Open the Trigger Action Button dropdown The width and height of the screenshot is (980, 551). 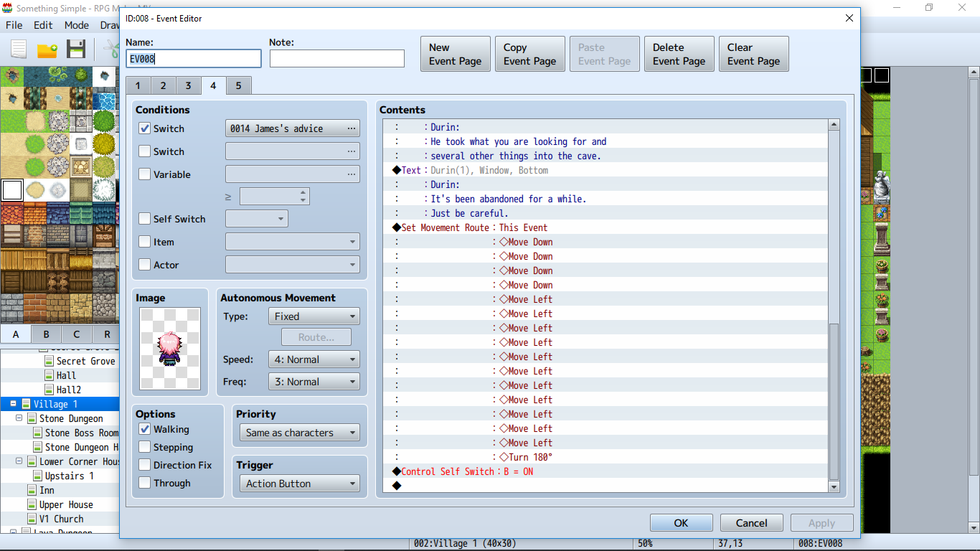[x=299, y=484]
